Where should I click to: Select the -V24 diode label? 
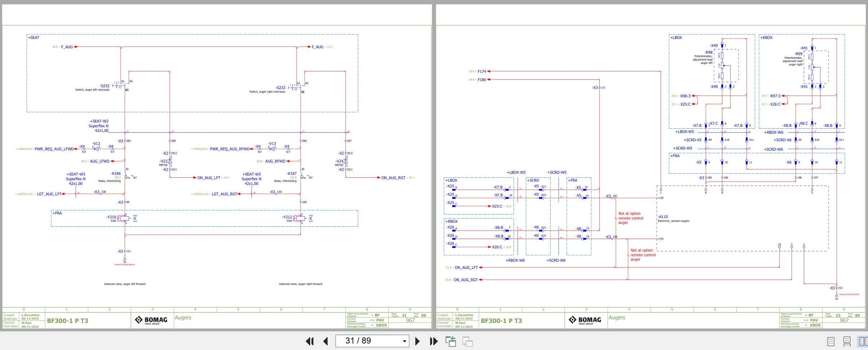pos(339,161)
